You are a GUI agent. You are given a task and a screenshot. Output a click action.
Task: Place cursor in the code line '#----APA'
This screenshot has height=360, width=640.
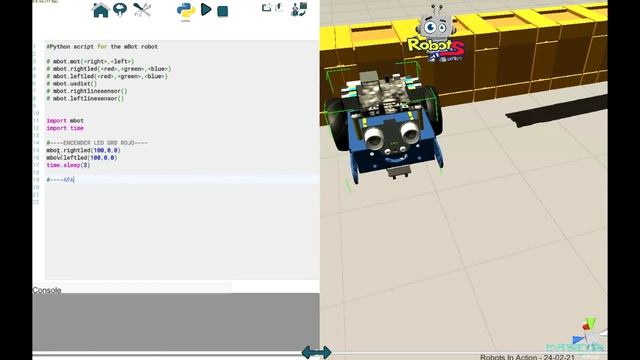(x=60, y=180)
